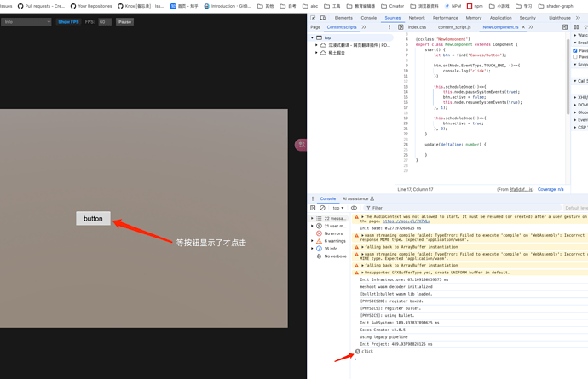Expand the 21 user messages group

(313, 226)
